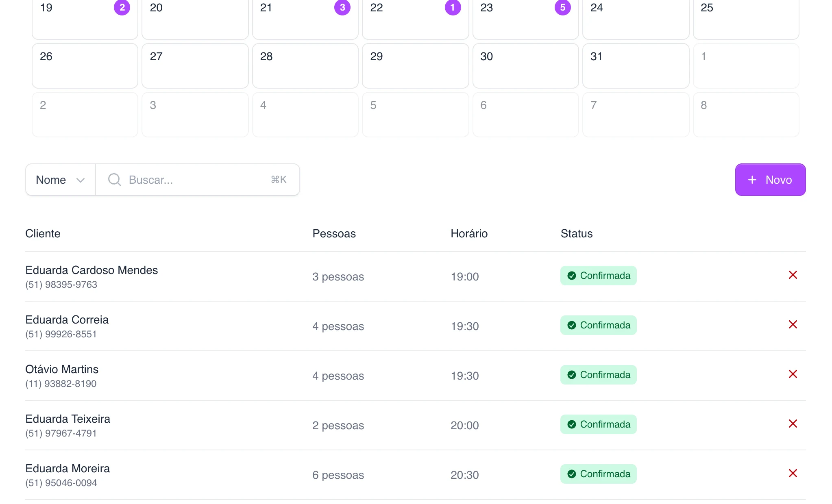Remove Eduarda Moreira reservation with red X
Image resolution: width=832 pixels, height=504 pixels.
(793, 474)
